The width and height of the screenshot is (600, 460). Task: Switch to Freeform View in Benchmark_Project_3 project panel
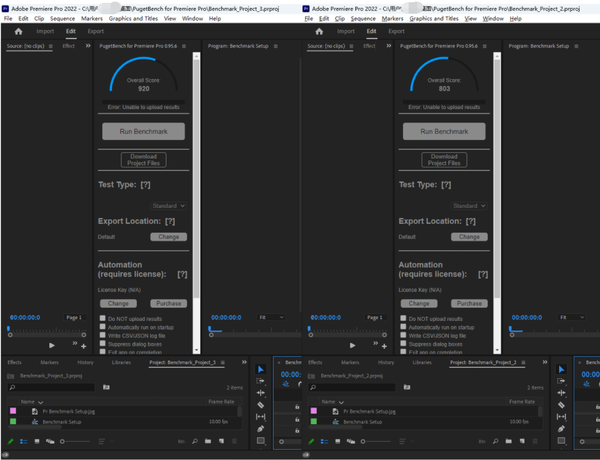click(x=50, y=441)
